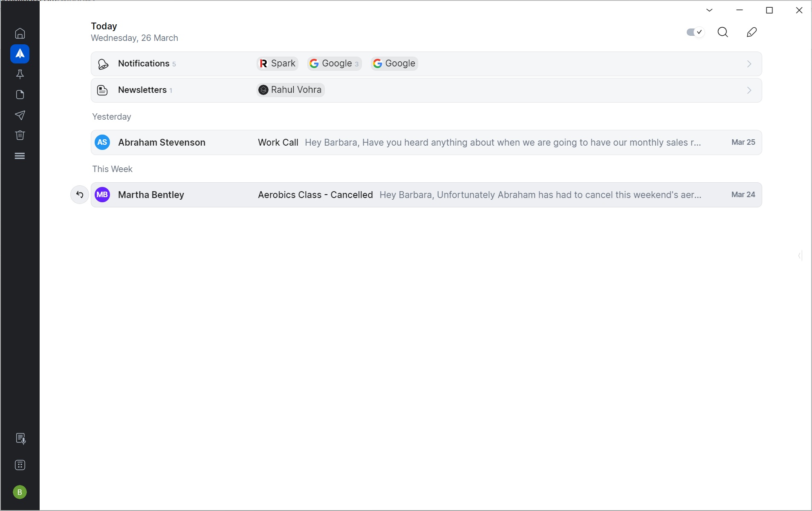This screenshot has height=511, width=812.
Task: Open the window dropdown arrow at top
Action: [709, 10]
